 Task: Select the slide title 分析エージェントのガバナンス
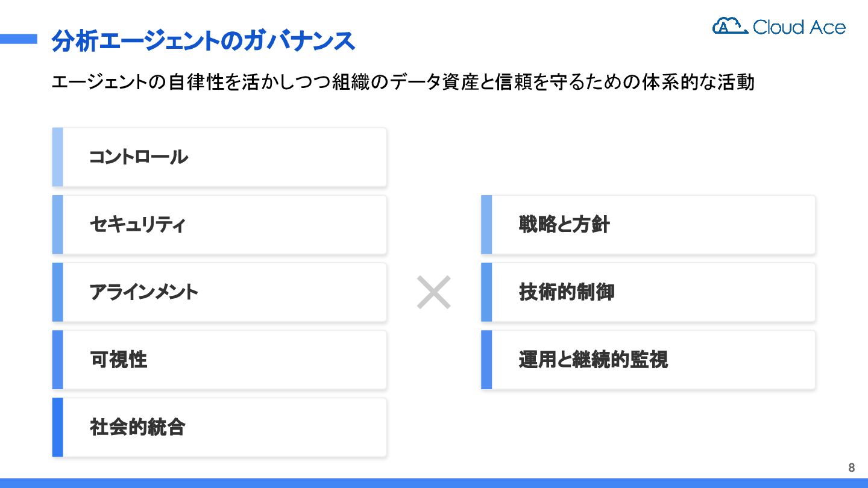point(203,41)
